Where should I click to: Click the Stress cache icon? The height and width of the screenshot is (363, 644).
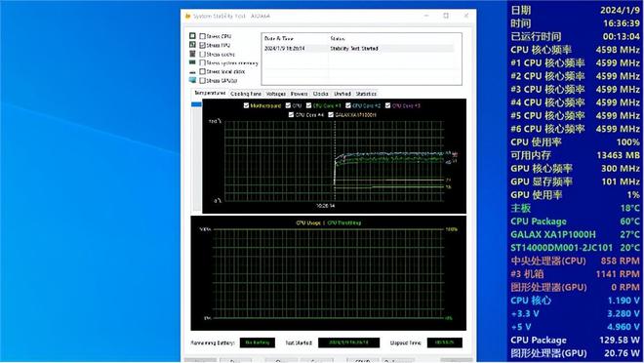coord(192,54)
